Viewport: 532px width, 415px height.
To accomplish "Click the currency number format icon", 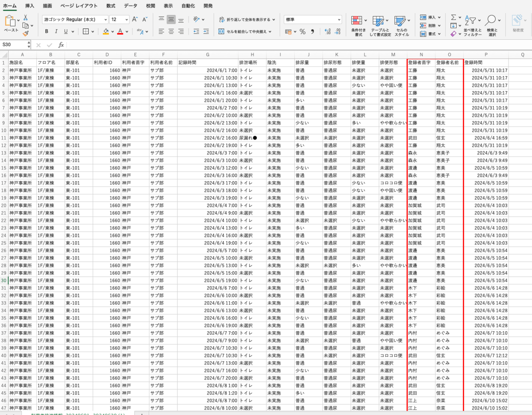I will [x=288, y=31].
